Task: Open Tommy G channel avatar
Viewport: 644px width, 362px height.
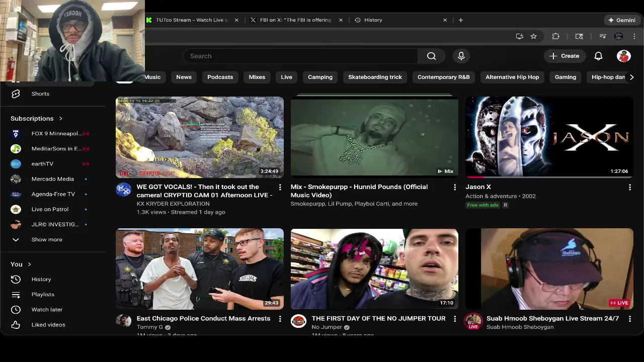Action: point(124,321)
